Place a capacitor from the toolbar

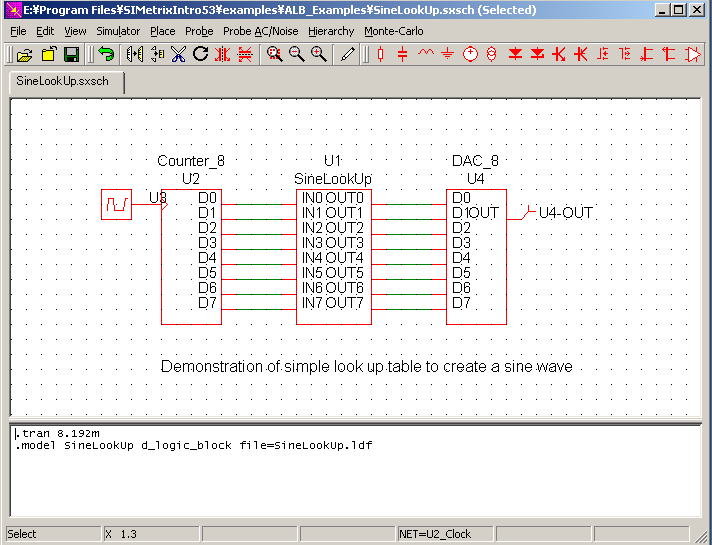(x=402, y=54)
